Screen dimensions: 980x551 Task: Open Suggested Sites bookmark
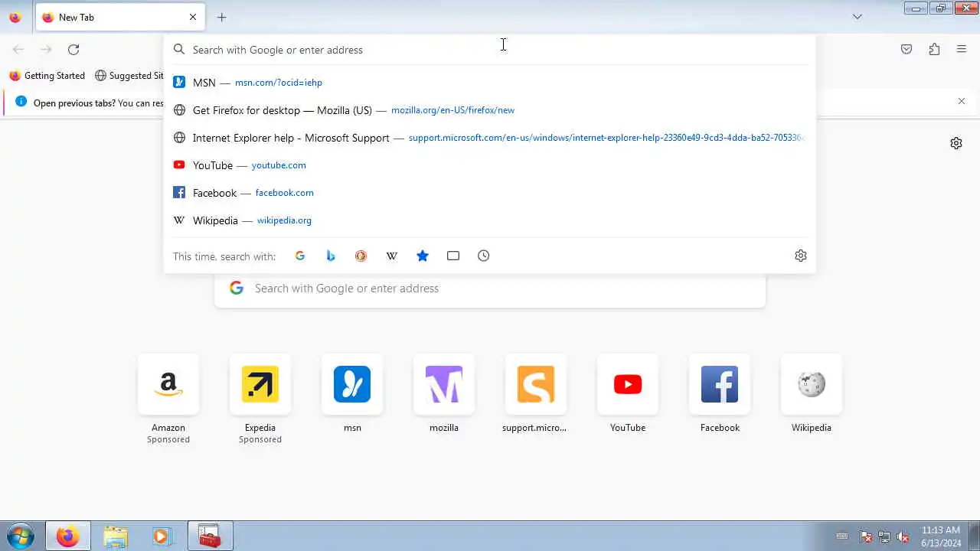click(x=129, y=76)
